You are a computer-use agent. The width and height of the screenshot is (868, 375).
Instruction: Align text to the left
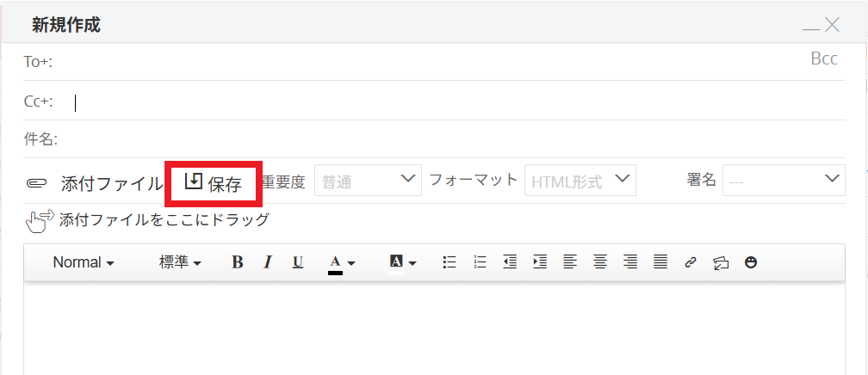pyautogui.click(x=570, y=262)
